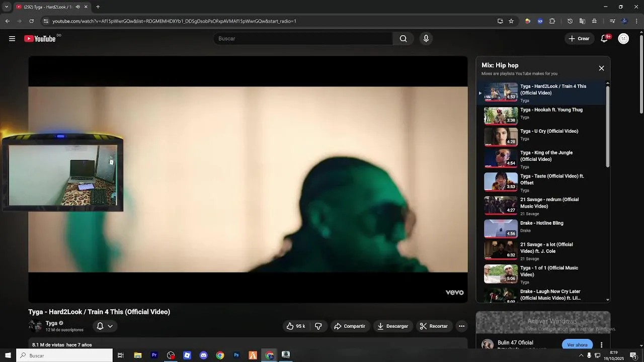Viewport: 644px width, 362px height.
Task: Go to the YouTube home logo
Action: (40, 39)
